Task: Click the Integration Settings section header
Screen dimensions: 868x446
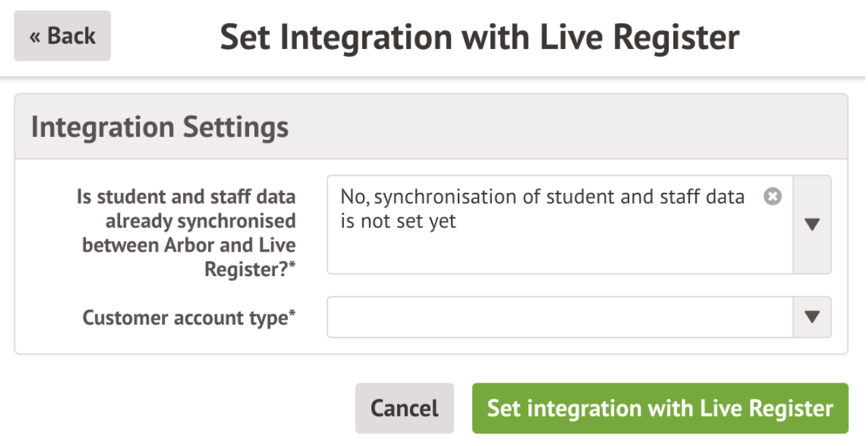Action: coord(160,128)
